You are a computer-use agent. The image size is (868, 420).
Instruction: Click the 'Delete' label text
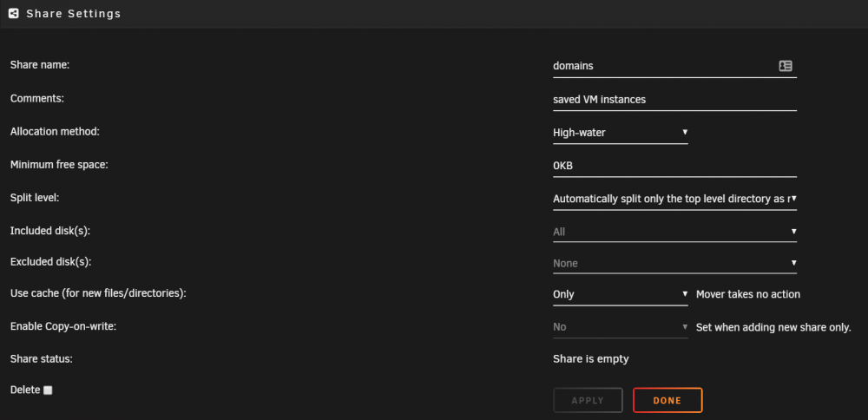click(x=25, y=390)
